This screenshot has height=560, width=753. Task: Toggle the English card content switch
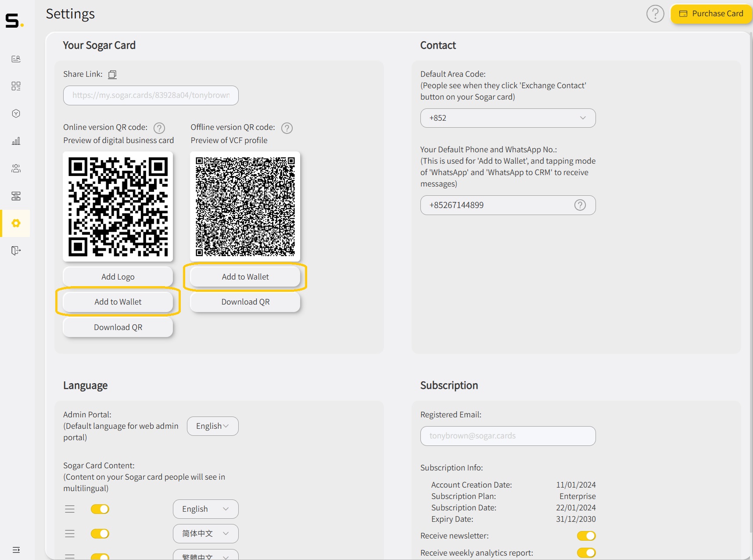coord(100,509)
